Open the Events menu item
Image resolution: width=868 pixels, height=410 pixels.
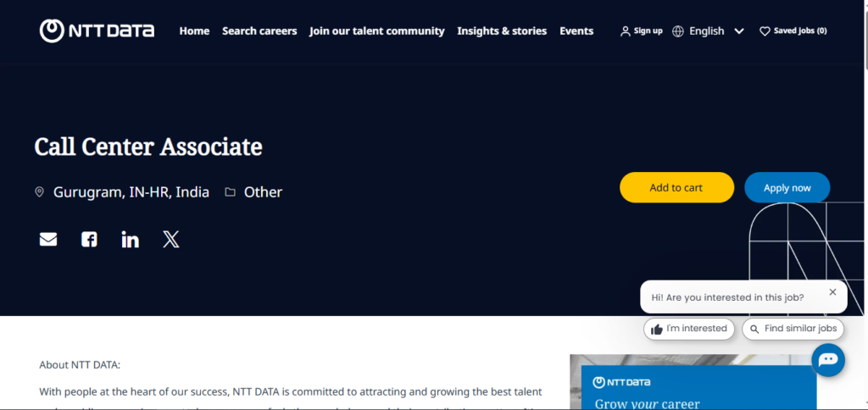(576, 31)
